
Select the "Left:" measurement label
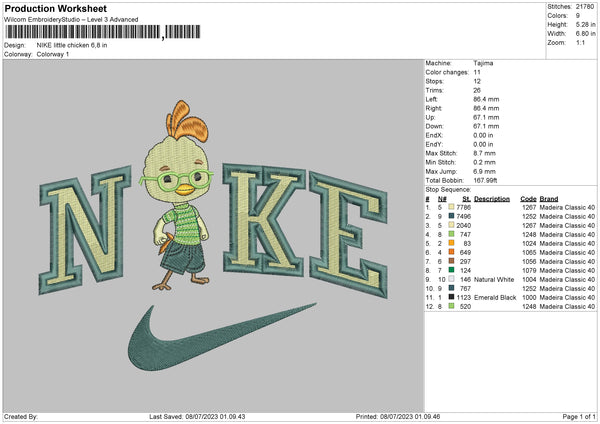point(432,99)
